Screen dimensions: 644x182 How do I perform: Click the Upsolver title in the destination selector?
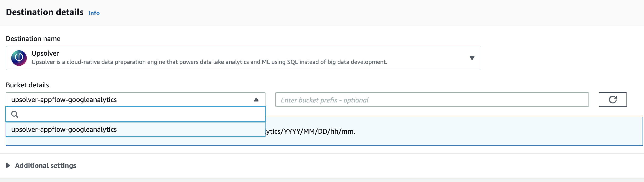(45, 53)
